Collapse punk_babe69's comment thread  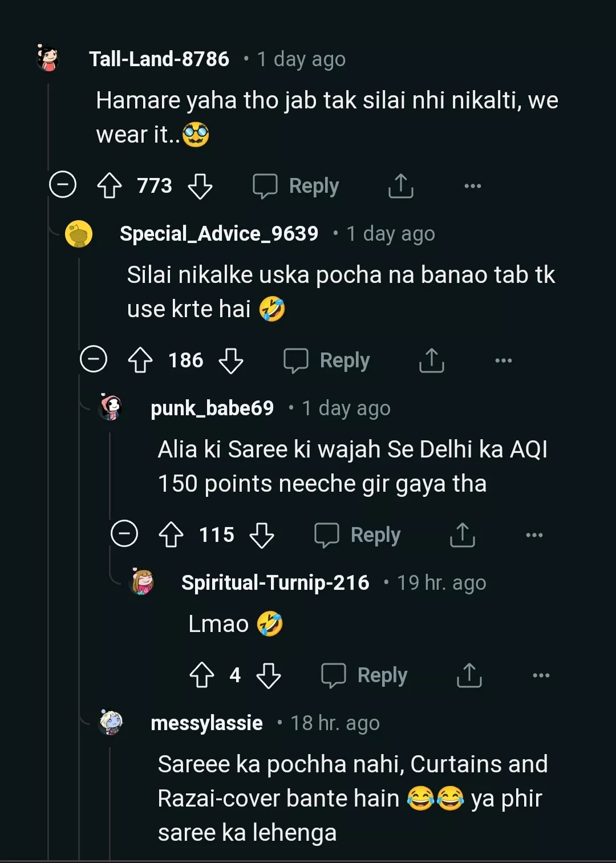124,534
